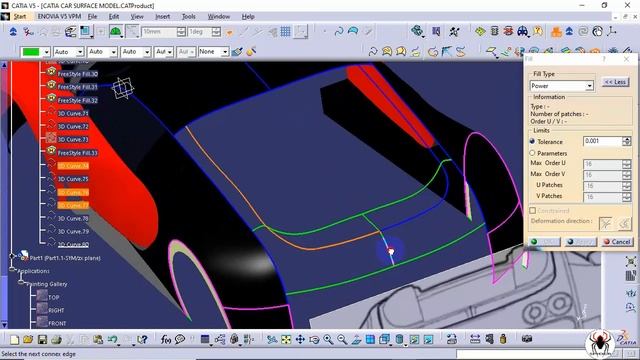Save using the floppy disk icon
640x360 pixels.
pos(42,339)
